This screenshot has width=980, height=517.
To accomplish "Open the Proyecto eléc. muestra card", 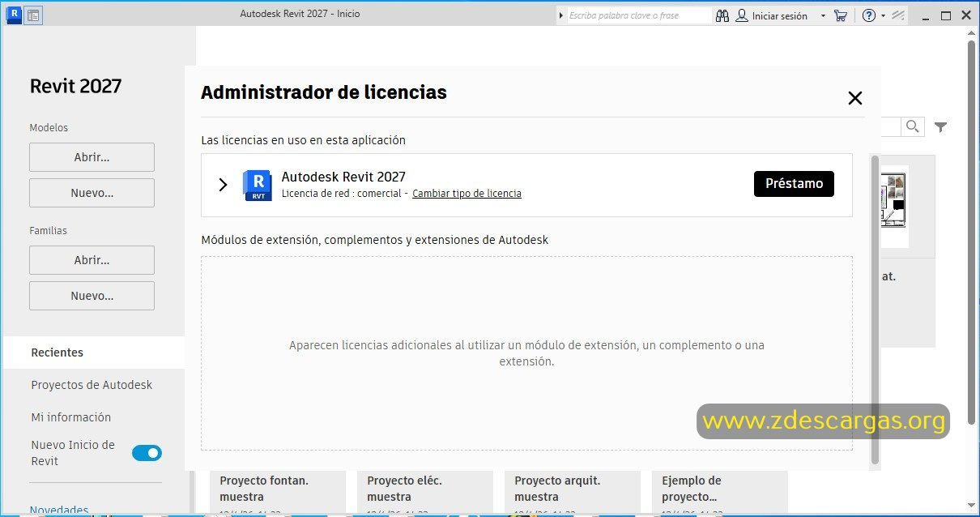I will click(425, 493).
